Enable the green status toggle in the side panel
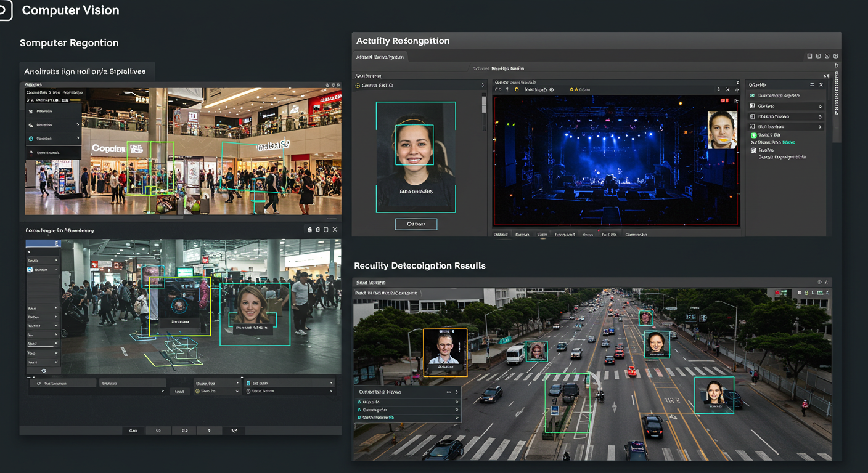868x473 pixels. (754, 135)
